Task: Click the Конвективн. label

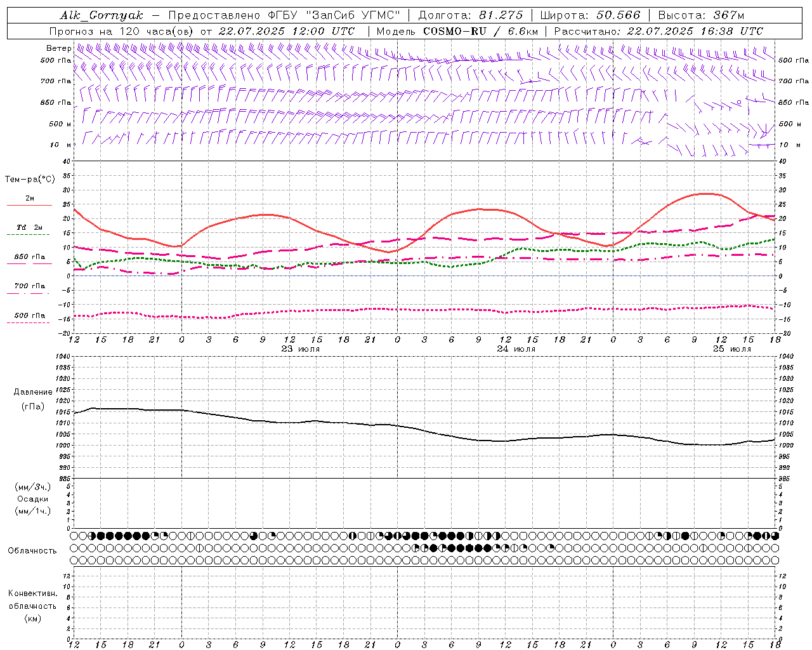Action: click(x=32, y=594)
